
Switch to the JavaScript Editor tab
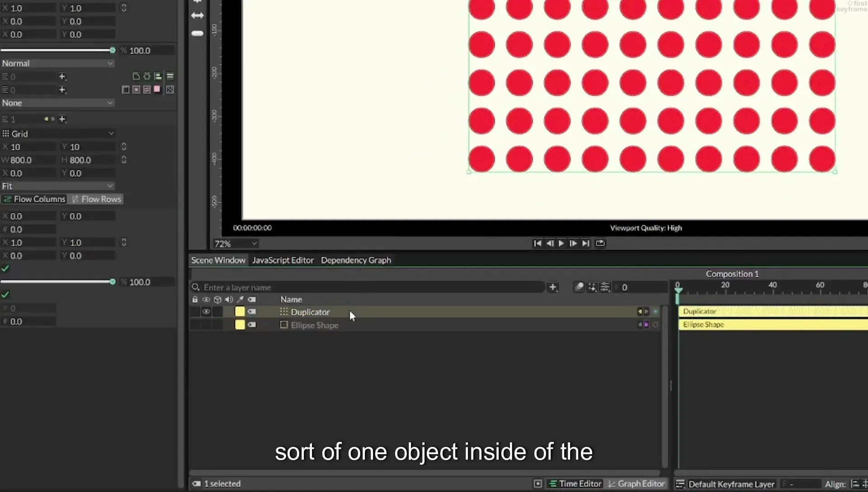pyautogui.click(x=283, y=260)
